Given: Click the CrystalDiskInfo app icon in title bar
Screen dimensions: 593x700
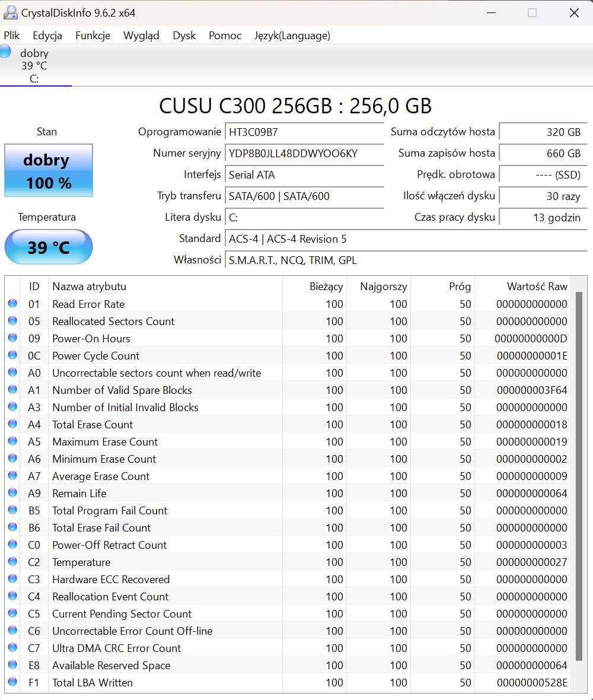Looking at the screenshot, I should pyautogui.click(x=10, y=12).
